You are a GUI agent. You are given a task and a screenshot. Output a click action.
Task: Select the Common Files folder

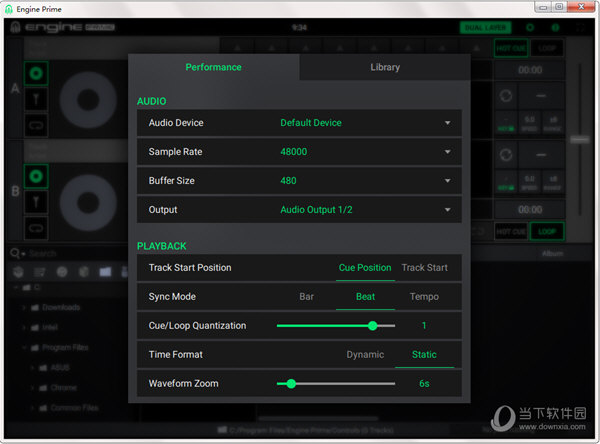74,408
